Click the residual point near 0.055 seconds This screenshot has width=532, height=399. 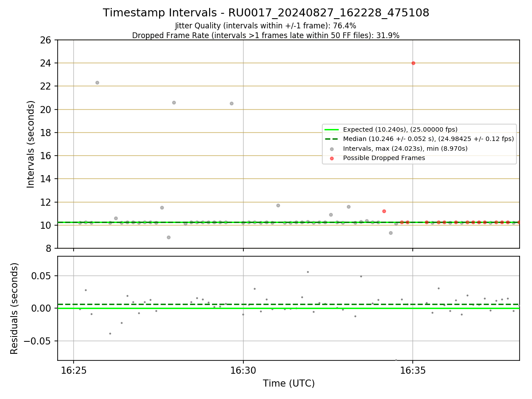(308, 272)
